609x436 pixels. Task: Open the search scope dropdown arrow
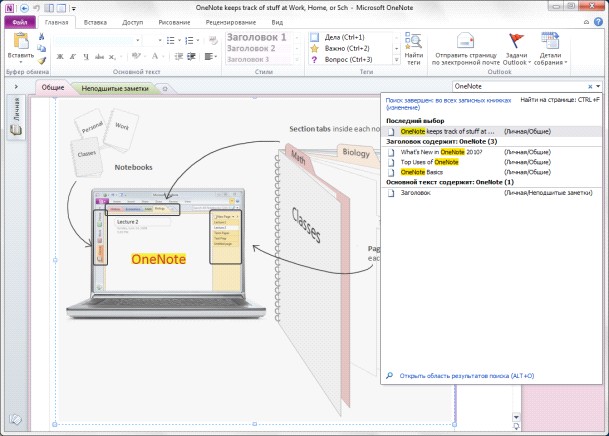[x=598, y=86]
